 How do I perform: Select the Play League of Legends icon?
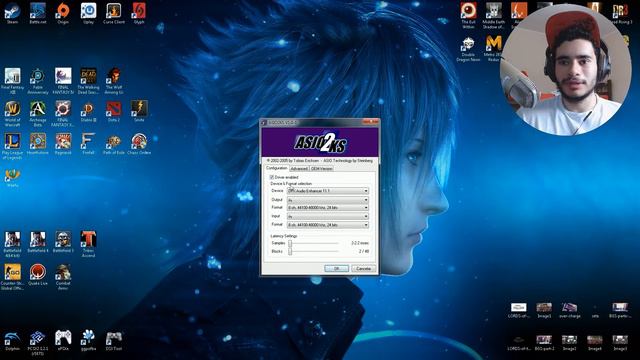coord(12,147)
